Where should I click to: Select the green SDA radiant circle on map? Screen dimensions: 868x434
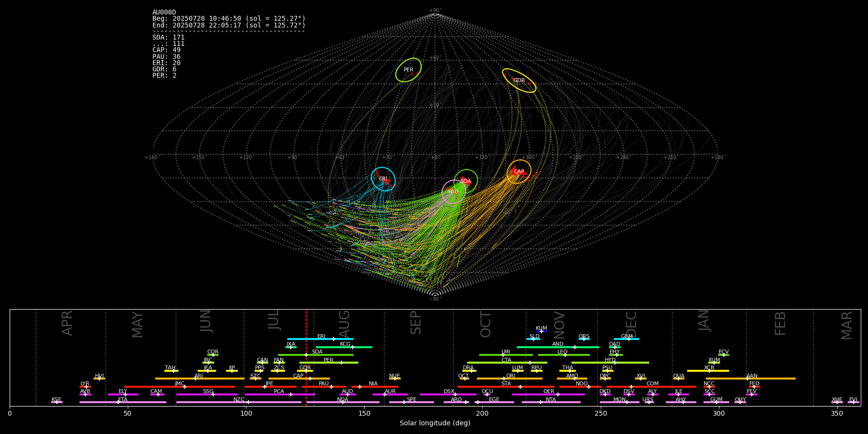466,181
